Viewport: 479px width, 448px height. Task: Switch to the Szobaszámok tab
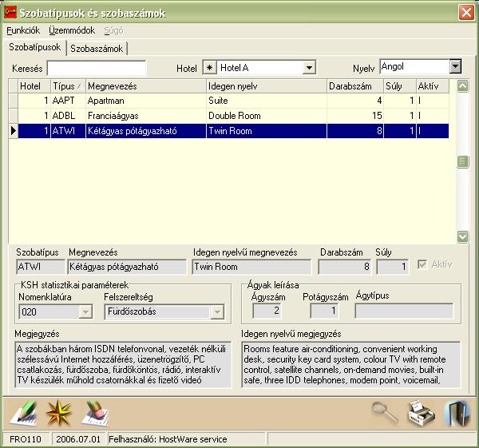(97, 48)
